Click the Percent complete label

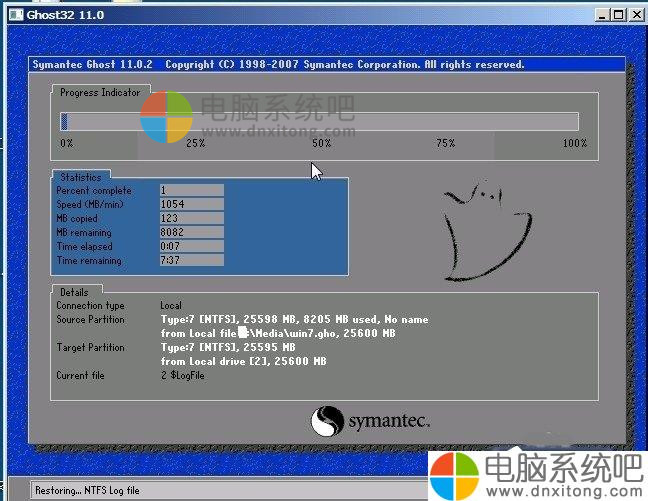tap(94, 191)
